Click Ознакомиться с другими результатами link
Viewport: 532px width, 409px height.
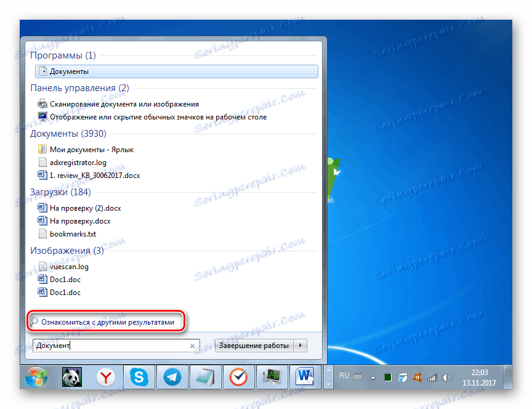pos(108,322)
